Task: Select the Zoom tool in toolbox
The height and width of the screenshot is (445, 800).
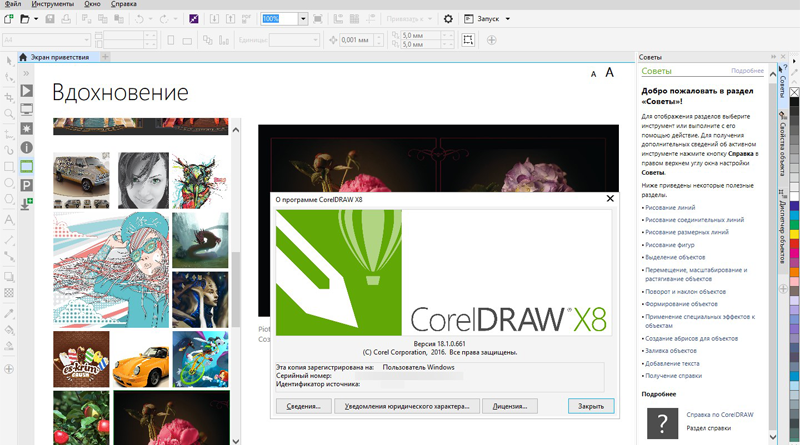Action: [x=9, y=114]
